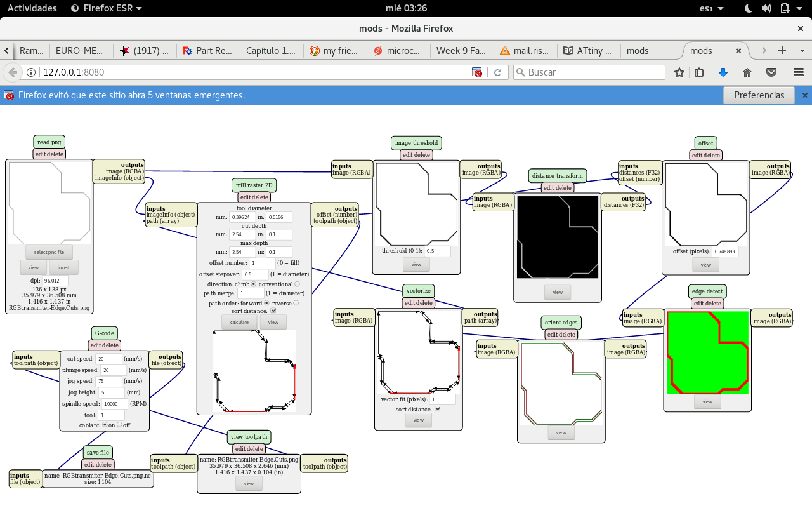Viewport: 812px width, 508px height.
Task: Switch to the Week 9 Fa... tab
Action: [461, 51]
